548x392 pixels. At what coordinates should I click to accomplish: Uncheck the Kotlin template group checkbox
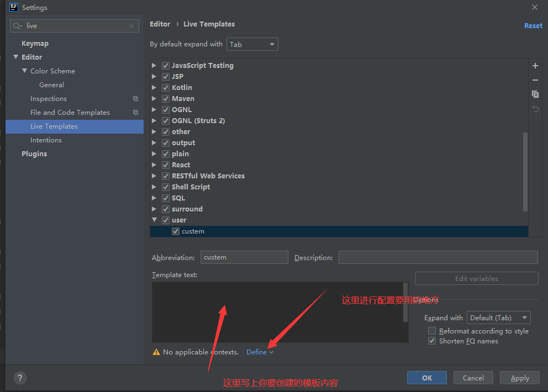tap(166, 88)
